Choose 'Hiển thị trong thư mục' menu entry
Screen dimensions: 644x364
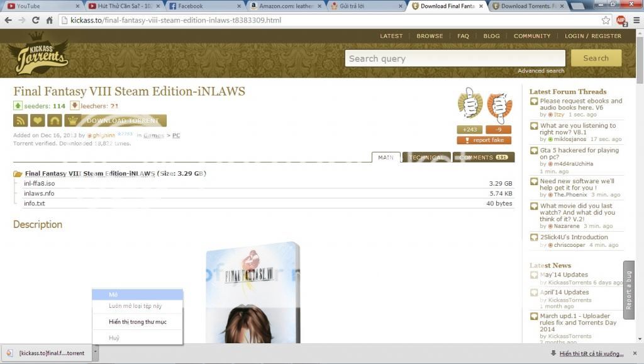click(137, 322)
